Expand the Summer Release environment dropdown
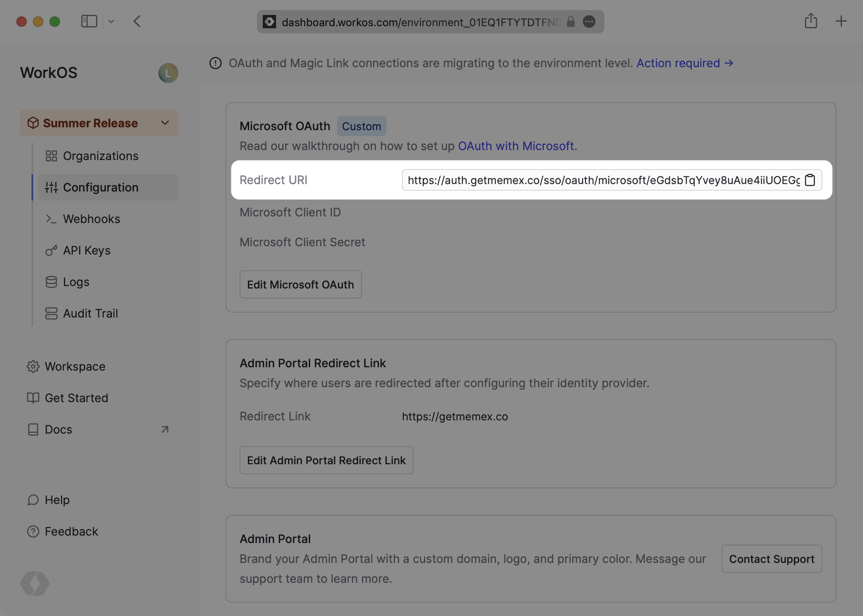 (x=165, y=123)
